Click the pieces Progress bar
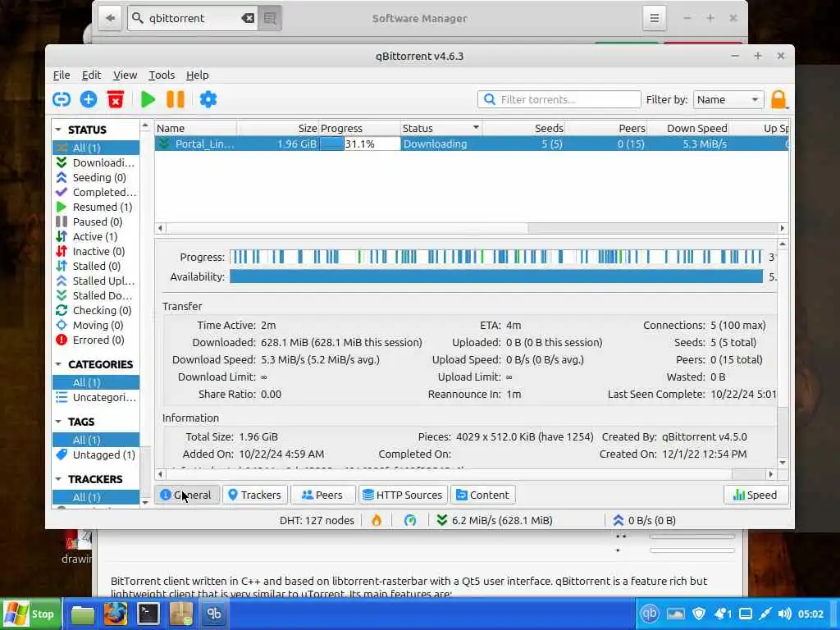 point(496,257)
